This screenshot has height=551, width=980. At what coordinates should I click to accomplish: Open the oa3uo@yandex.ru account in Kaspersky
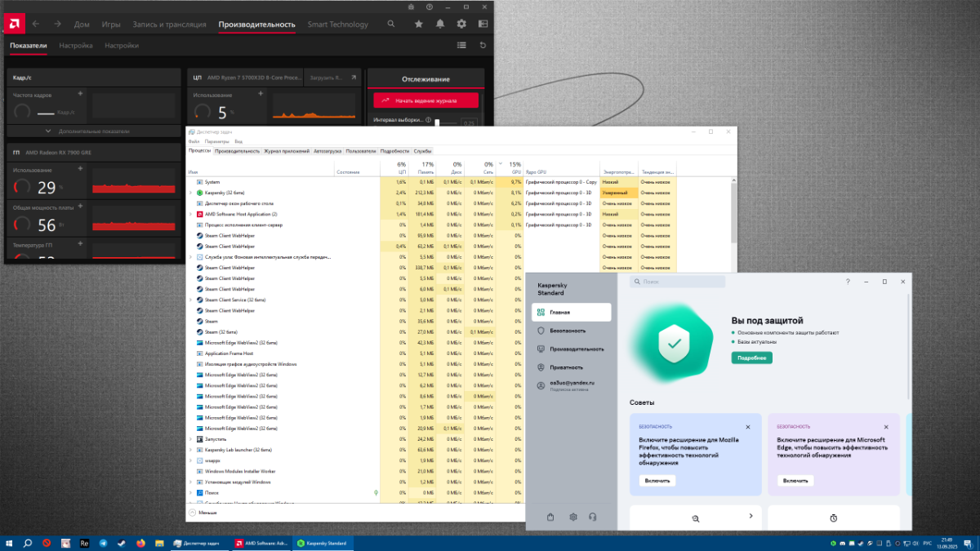(x=571, y=385)
